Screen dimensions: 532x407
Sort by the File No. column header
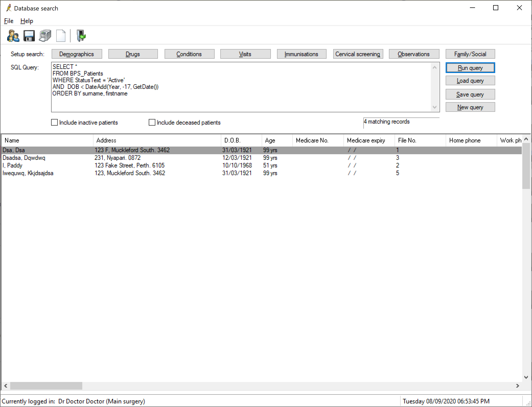tap(420, 140)
